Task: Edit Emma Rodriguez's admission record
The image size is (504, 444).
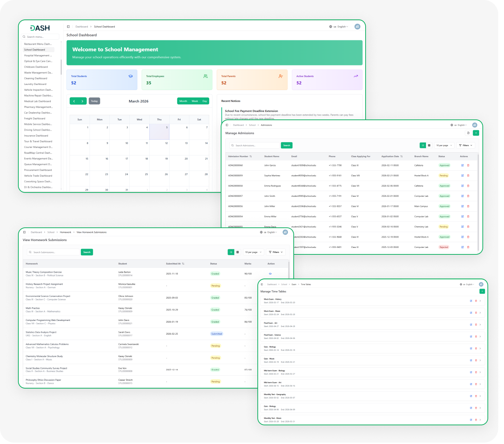Action: (x=463, y=186)
